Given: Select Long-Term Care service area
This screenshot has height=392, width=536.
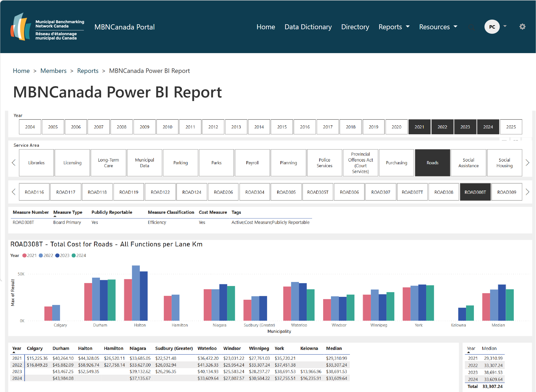Looking at the screenshot, I should point(108,163).
